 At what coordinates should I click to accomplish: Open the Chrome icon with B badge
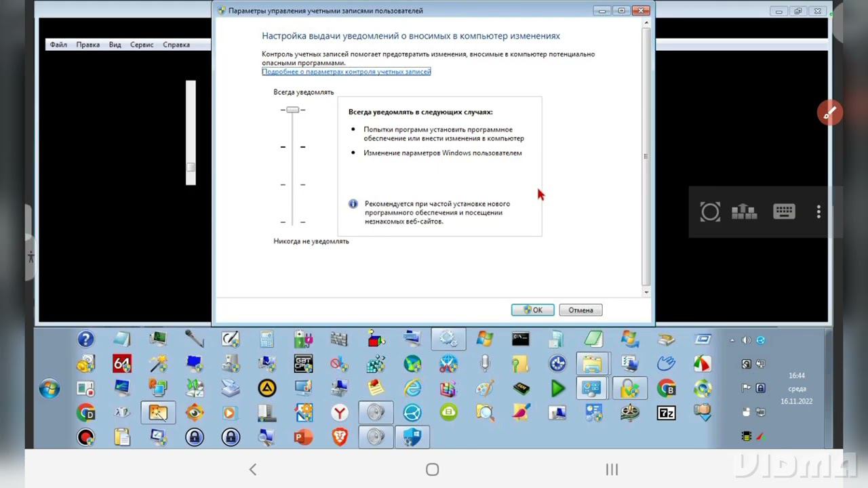[x=666, y=388]
